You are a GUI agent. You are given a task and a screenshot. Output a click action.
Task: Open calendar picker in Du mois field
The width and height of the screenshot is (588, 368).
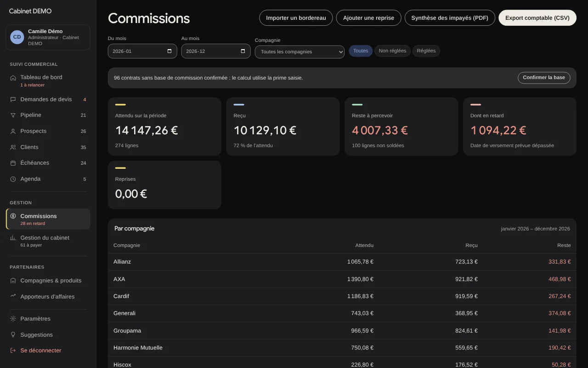pos(170,51)
